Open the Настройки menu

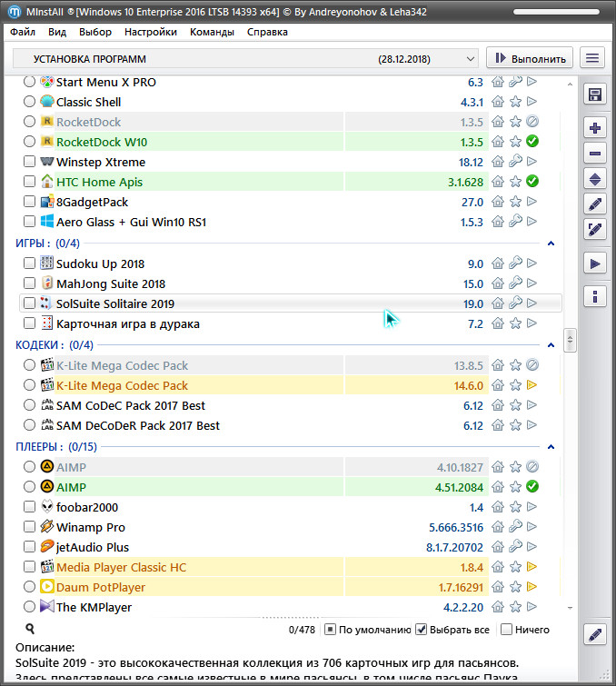[x=151, y=32]
